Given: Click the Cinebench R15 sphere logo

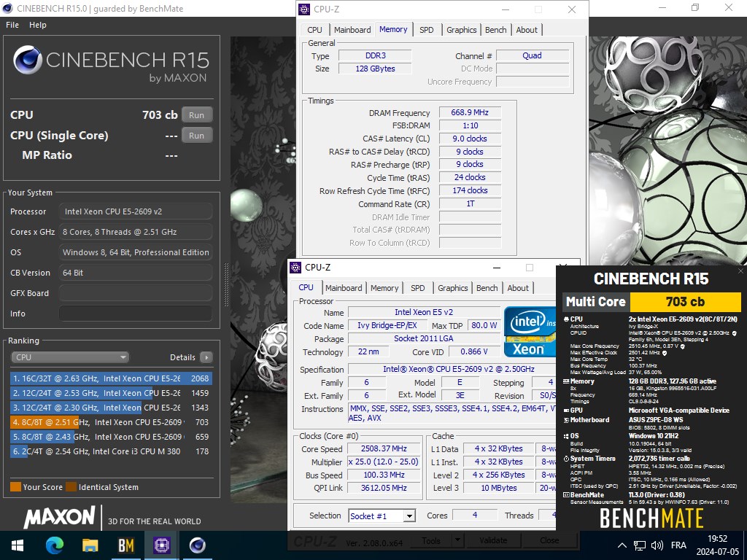Looking at the screenshot, I should 27,60.
